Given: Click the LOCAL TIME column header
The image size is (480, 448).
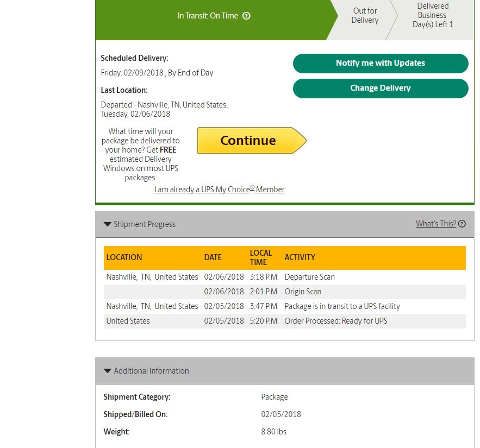Looking at the screenshot, I should coord(261,257).
